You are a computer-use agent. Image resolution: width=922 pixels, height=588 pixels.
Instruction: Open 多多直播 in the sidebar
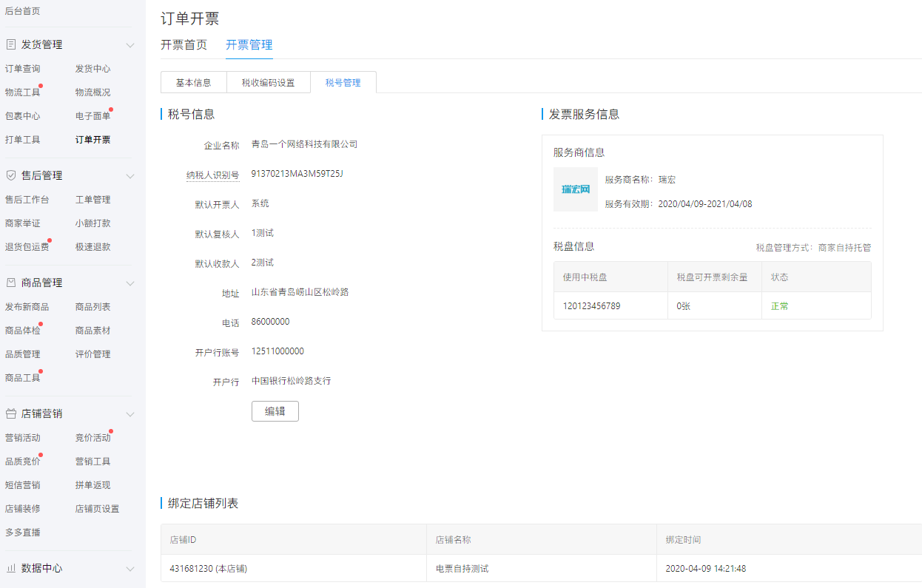tap(23, 533)
